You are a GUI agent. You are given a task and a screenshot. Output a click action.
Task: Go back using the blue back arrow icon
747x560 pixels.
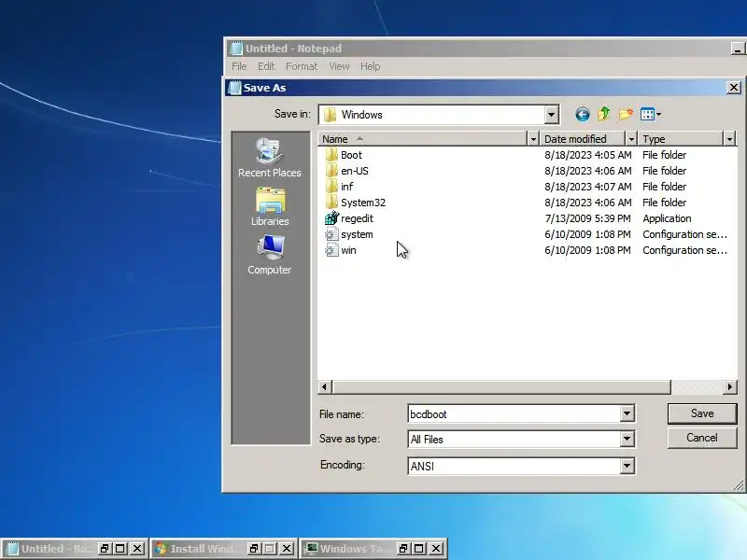[x=582, y=114]
